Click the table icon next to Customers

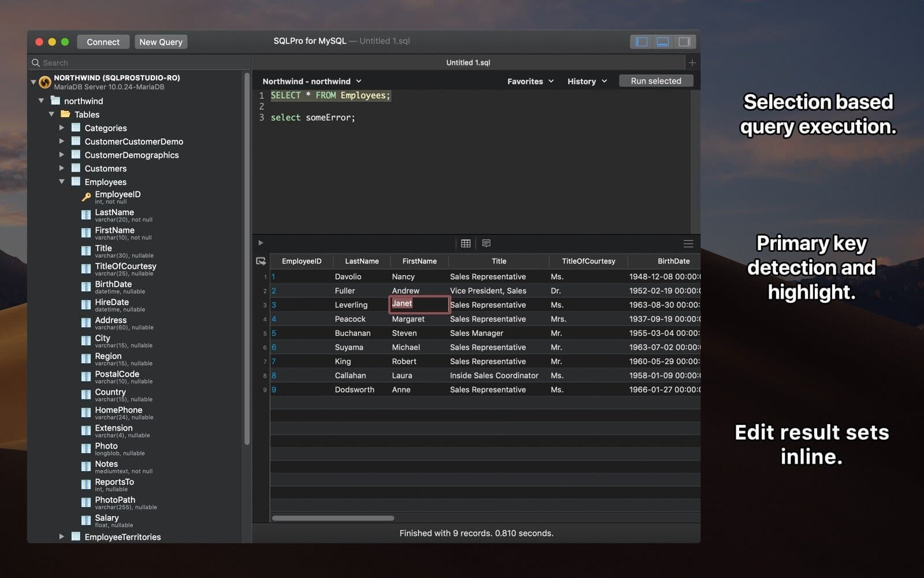[76, 168]
